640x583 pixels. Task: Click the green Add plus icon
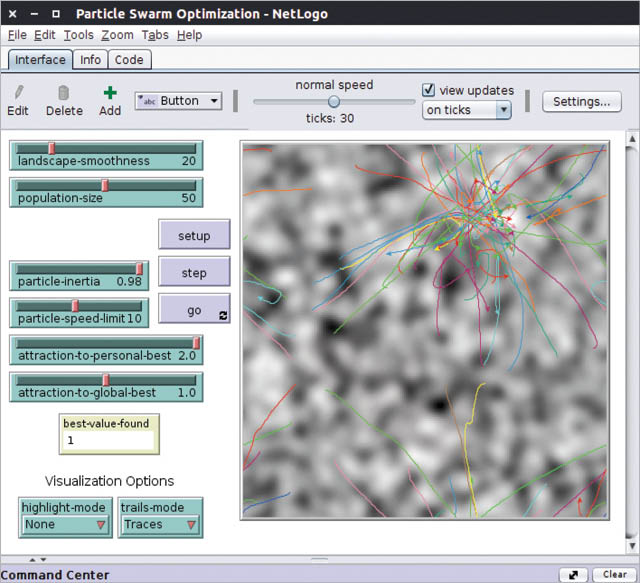click(x=109, y=92)
